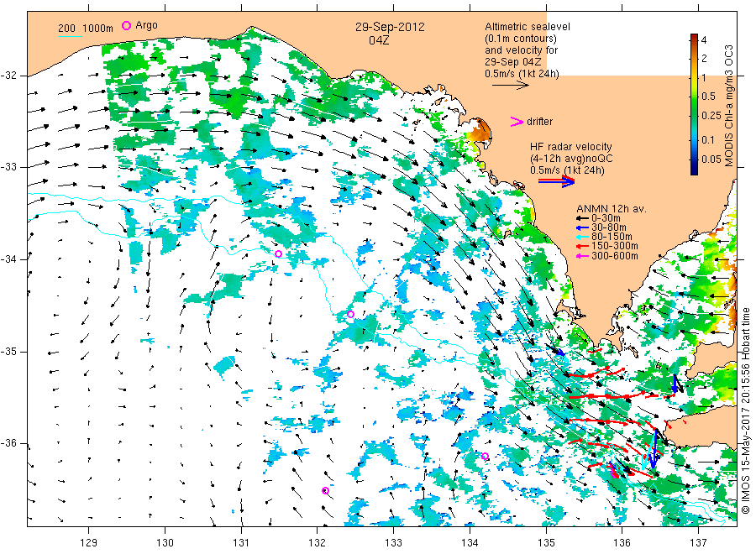
Task: Click the magenta 300-600m legend arrow
Action: click(582, 256)
